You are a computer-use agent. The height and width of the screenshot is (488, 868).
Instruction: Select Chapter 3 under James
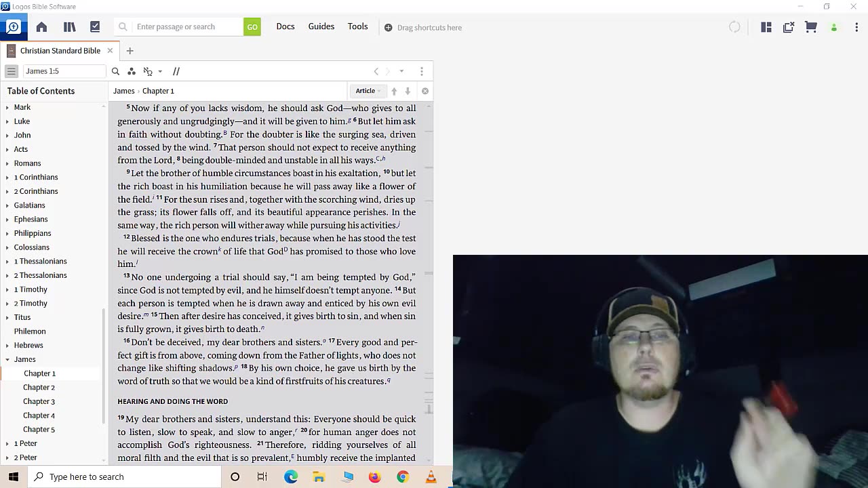coord(39,401)
